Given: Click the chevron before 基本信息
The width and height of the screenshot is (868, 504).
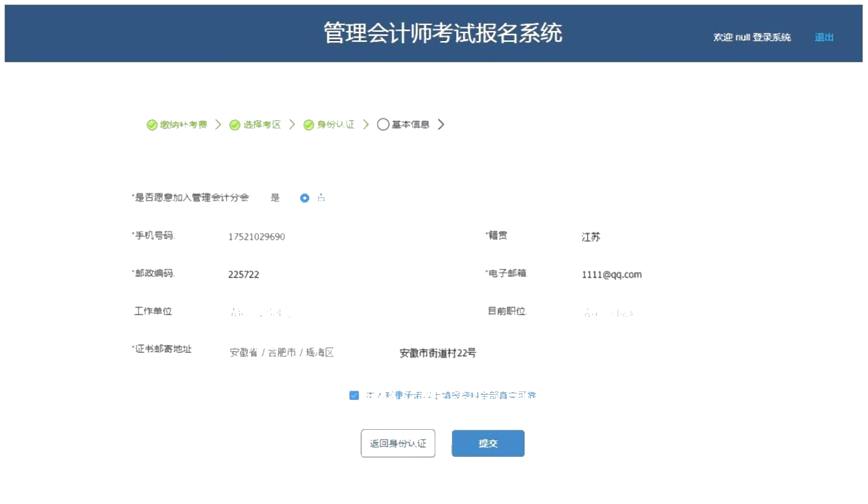Looking at the screenshot, I should 366,124.
